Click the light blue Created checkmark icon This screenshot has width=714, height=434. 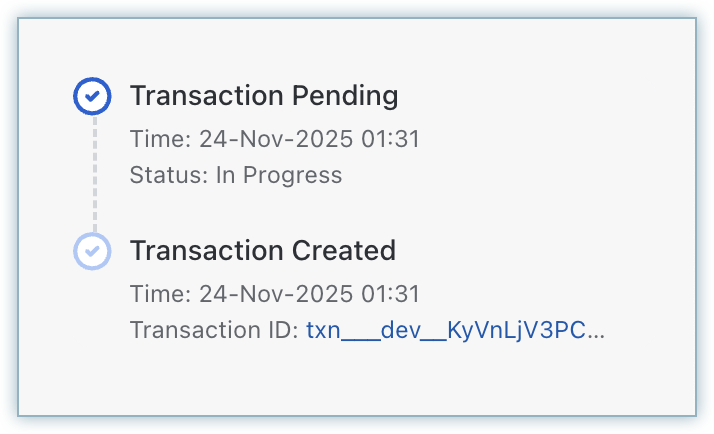92,250
